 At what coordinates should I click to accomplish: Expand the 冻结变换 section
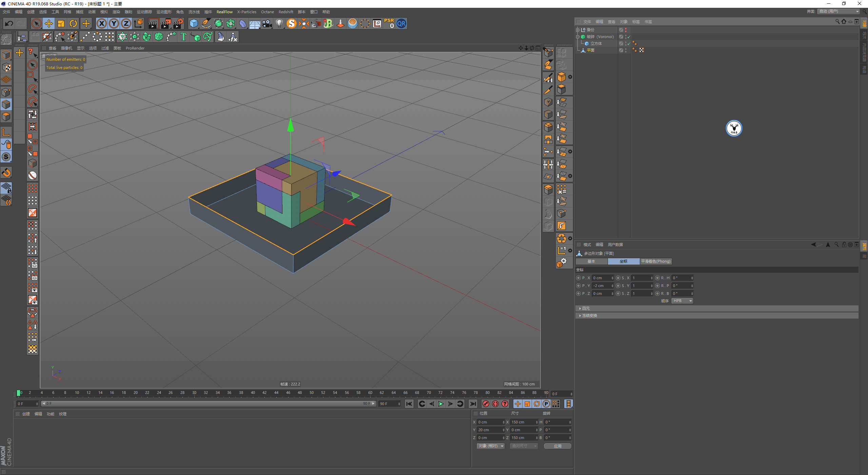click(x=580, y=316)
